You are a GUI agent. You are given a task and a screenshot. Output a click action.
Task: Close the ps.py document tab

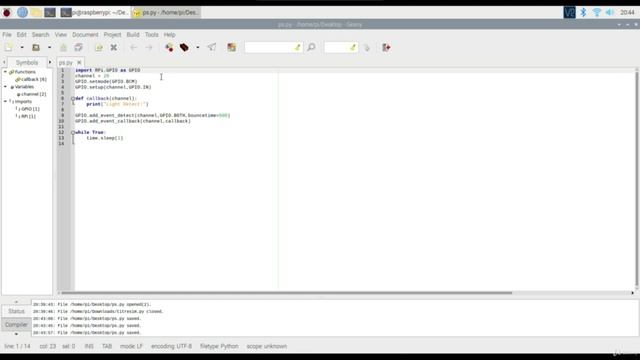[x=79, y=62]
